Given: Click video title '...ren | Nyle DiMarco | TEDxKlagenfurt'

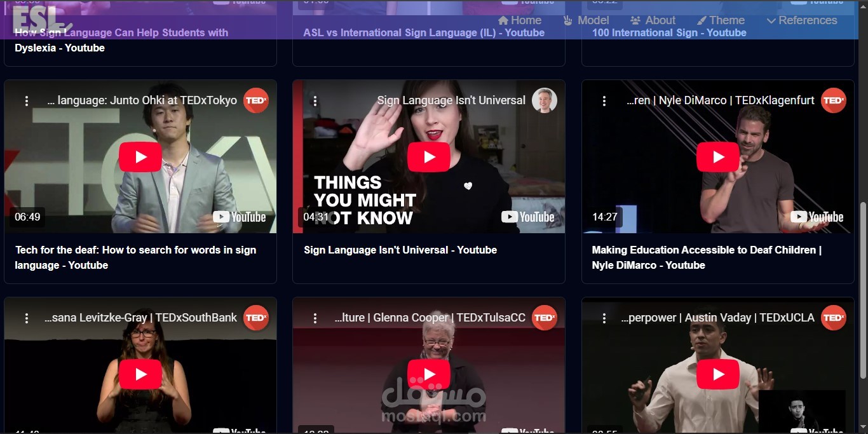Looking at the screenshot, I should tap(721, 100).
